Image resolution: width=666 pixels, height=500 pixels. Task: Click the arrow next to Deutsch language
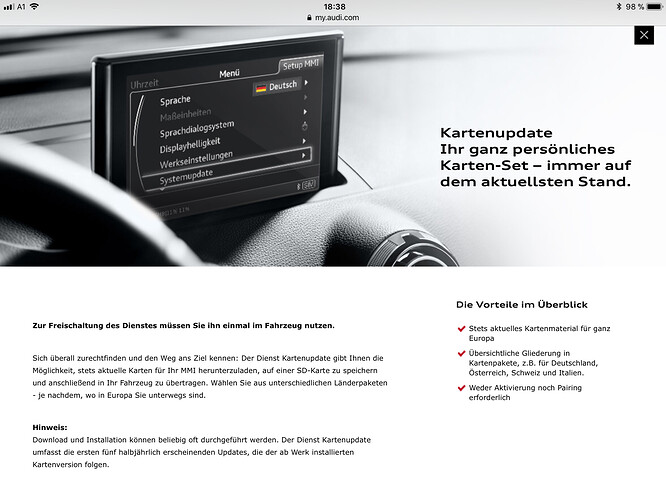click(x=306, y=82)
